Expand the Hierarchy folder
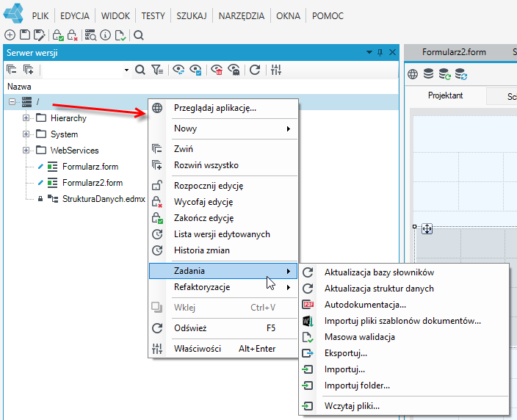The image size is (517, 420). pos(26,117)
